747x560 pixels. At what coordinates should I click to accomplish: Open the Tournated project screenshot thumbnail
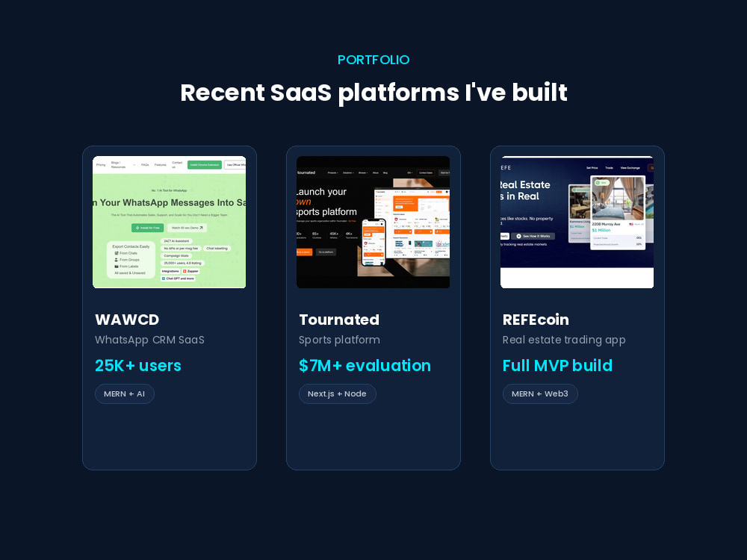pyautogui.click(x=373, y=222)
